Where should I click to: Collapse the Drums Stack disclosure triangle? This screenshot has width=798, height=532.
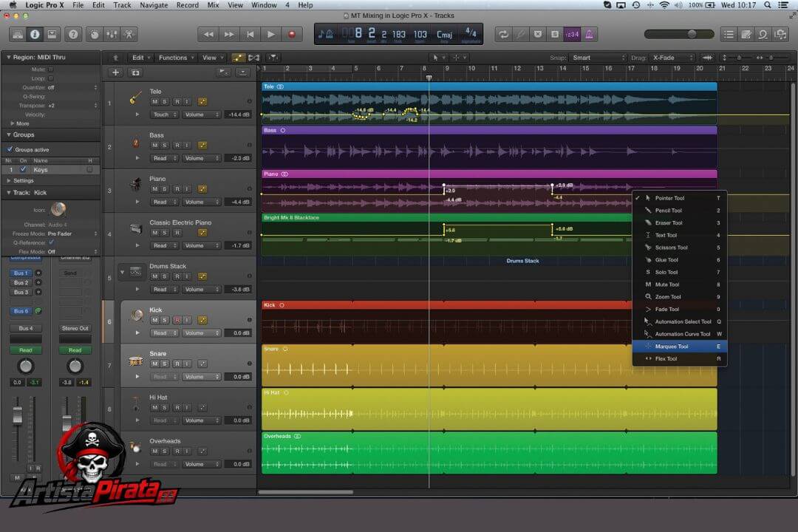(122, 273)
